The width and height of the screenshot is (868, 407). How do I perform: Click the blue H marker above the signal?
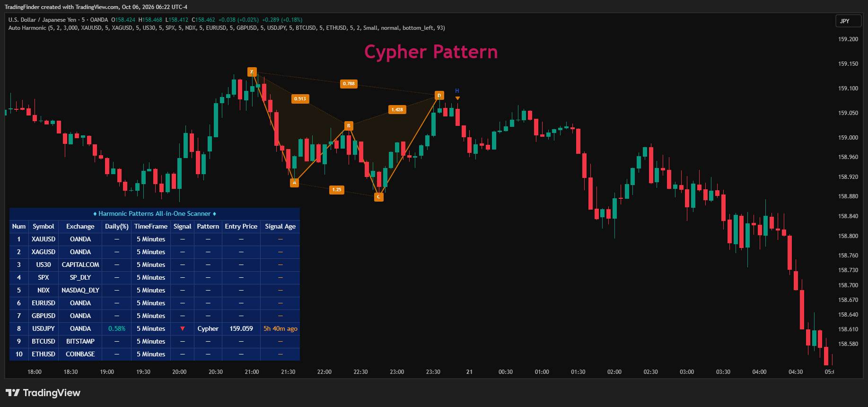(x=457, y=91)
